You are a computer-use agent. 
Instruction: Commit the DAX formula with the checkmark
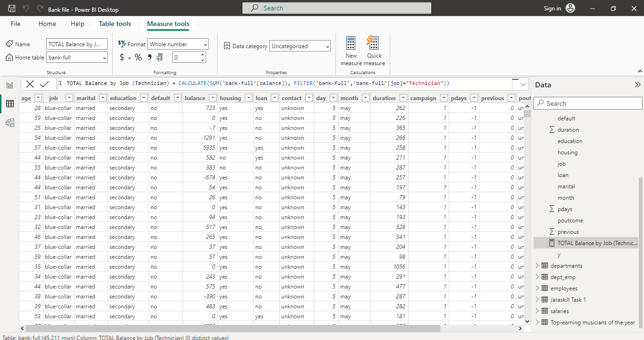tap(45, 84)
